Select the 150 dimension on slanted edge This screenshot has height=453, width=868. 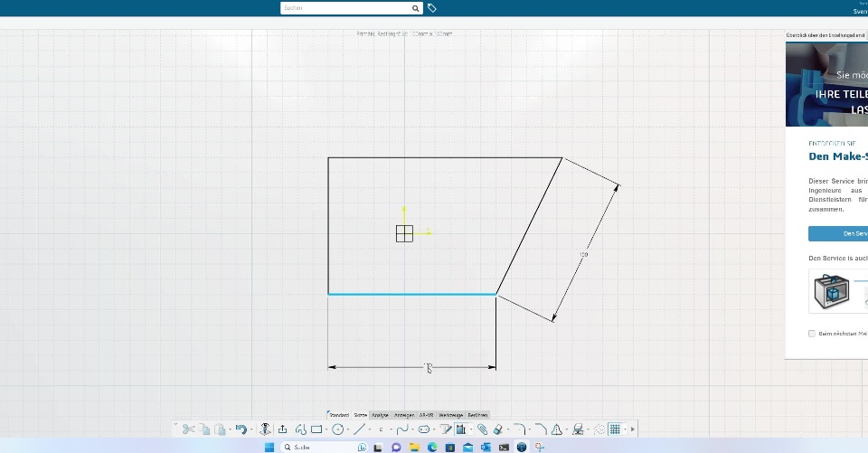point(583,255)
